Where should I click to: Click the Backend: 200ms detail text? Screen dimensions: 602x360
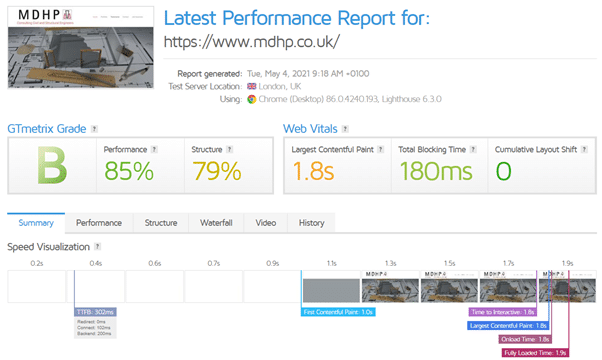pyautogui.click(x=94, y=334)
